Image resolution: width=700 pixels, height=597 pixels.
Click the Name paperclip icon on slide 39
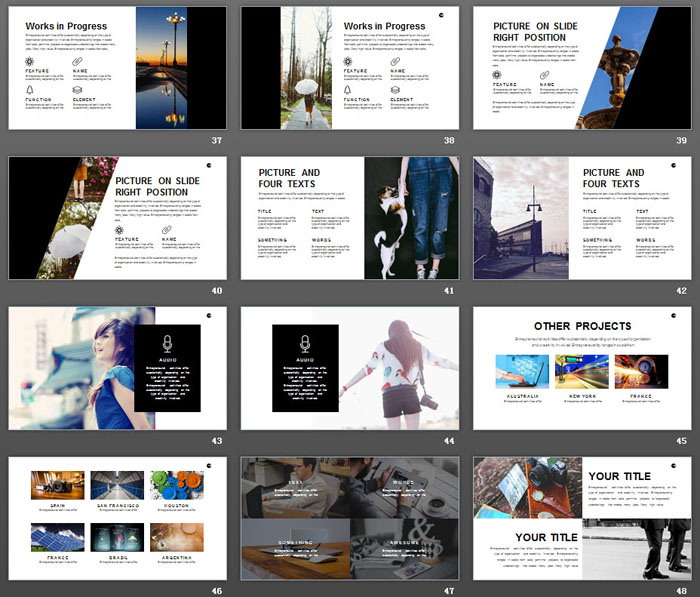tap(545, 74)
